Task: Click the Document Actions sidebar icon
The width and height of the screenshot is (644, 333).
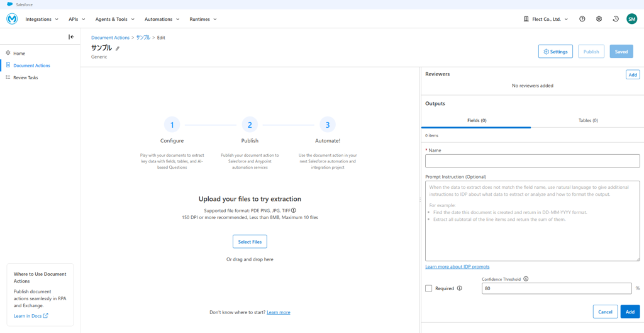Action: point(8,65)
